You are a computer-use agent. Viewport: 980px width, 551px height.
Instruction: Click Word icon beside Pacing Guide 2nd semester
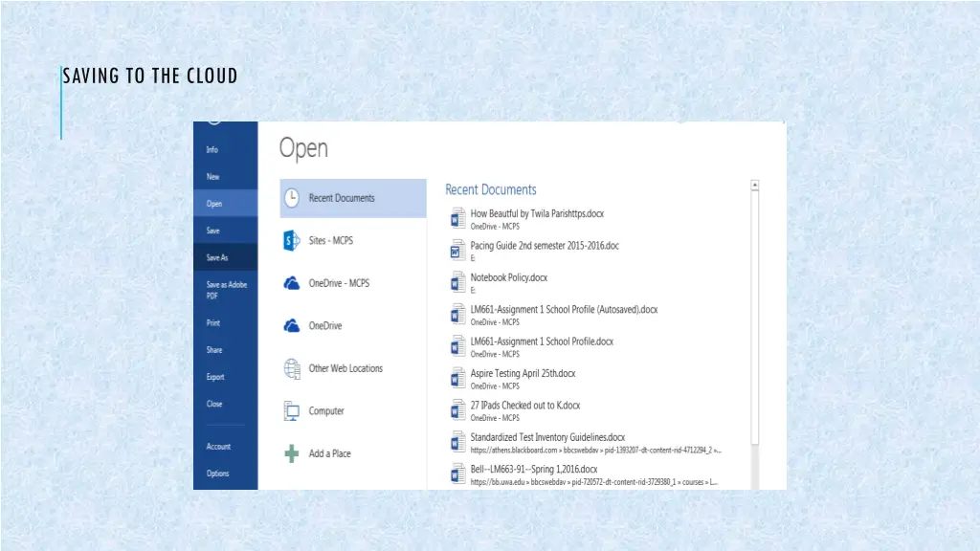point(458,251)
